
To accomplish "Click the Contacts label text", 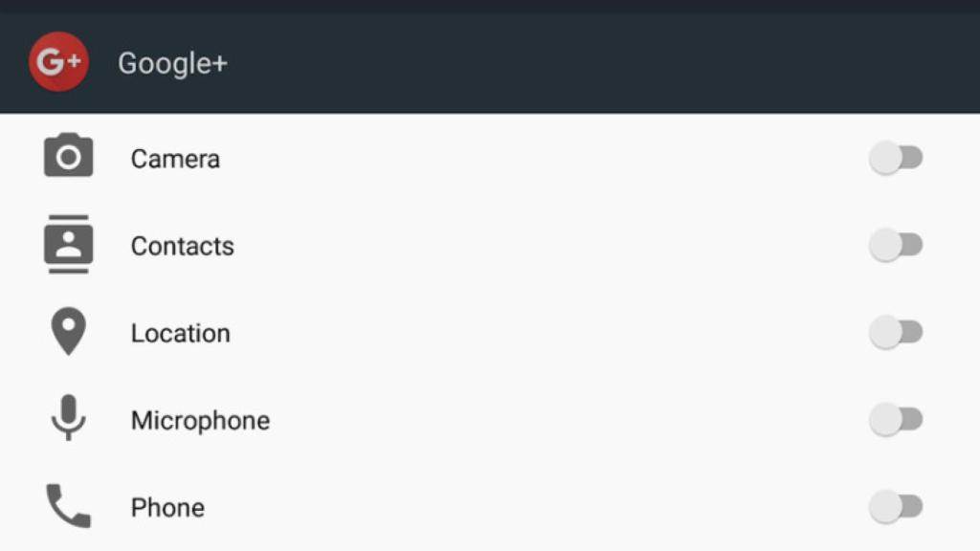I will point(182,246).
